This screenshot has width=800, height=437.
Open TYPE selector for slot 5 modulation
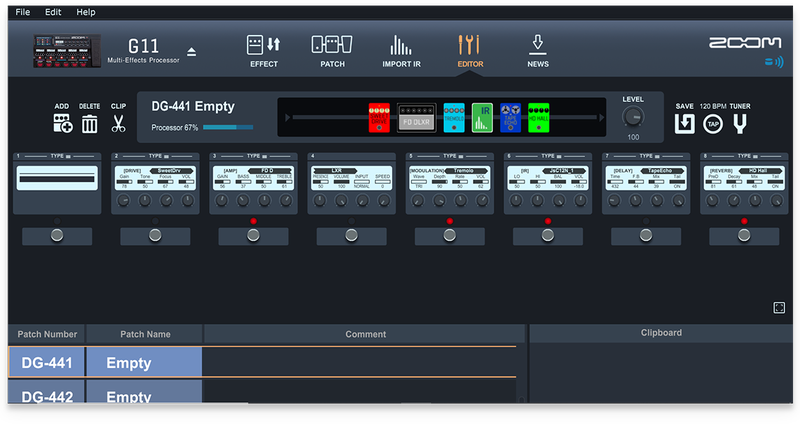click(453, 156)
